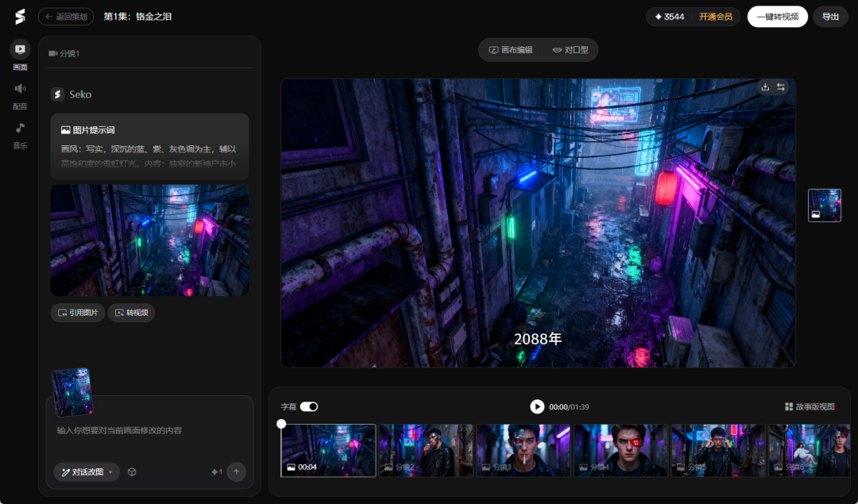858x504 pixels.
Task: Click the 一键转视频 button
Action: click(777, 17)
